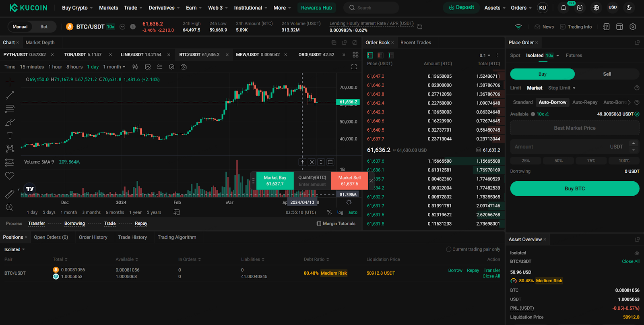Expand chart to fullscreen
Viewport: 644px width, 325px height.
click(354, 67)
